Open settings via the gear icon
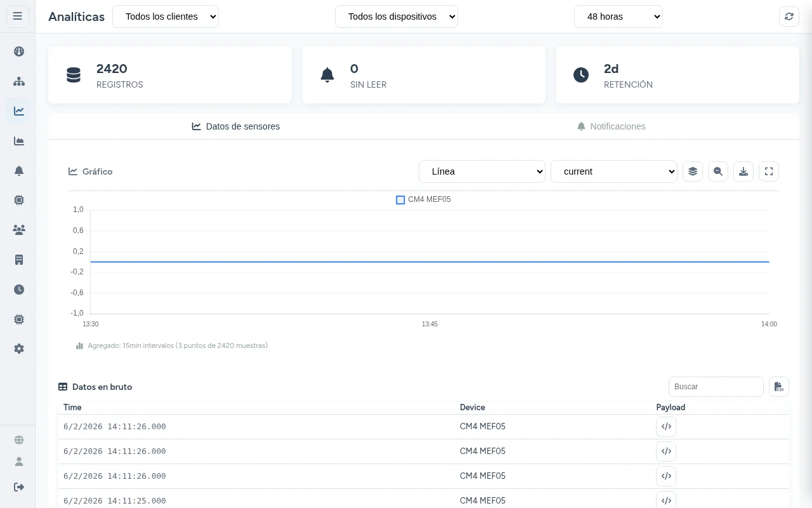 [x=19, y=349]
